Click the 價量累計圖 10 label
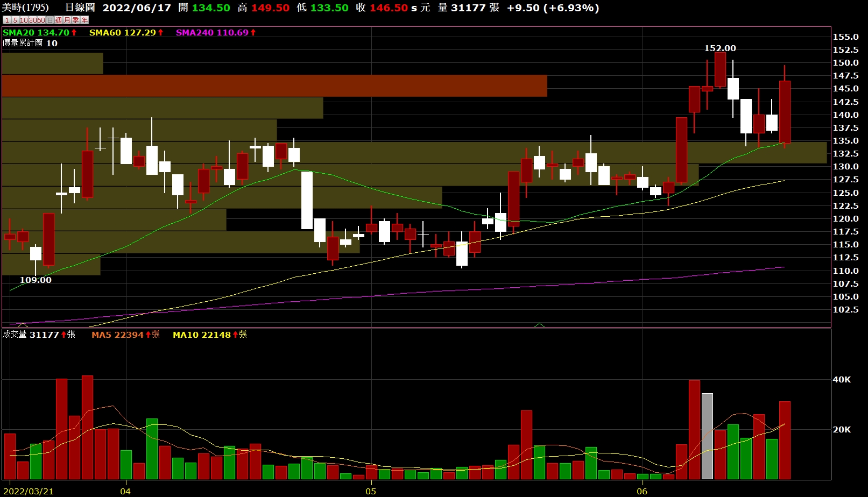 tap(30, 43)
